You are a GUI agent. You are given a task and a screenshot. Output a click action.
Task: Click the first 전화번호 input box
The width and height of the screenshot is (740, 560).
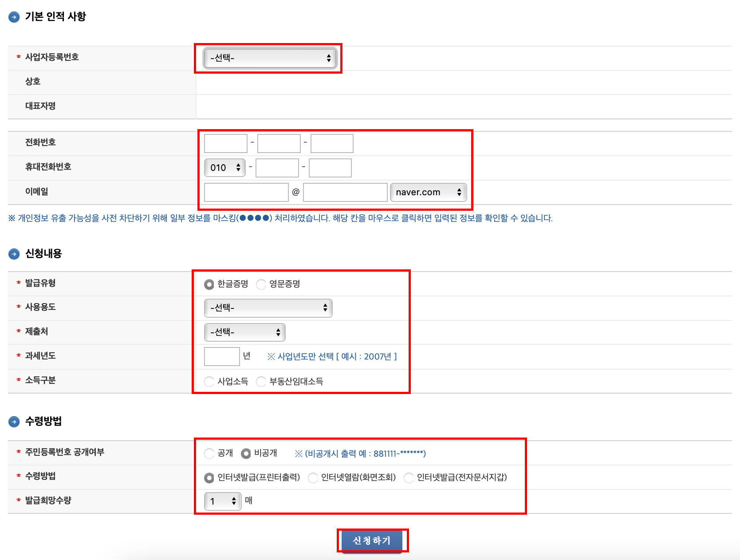(225, 143)
